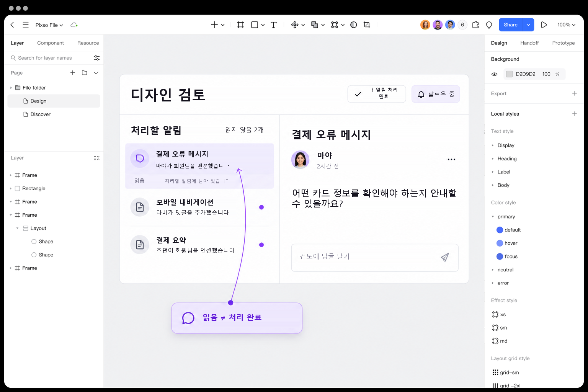This screenshot has height=392, width=588.
Task: Open the hamburger main menu
Action: (26, 25)
